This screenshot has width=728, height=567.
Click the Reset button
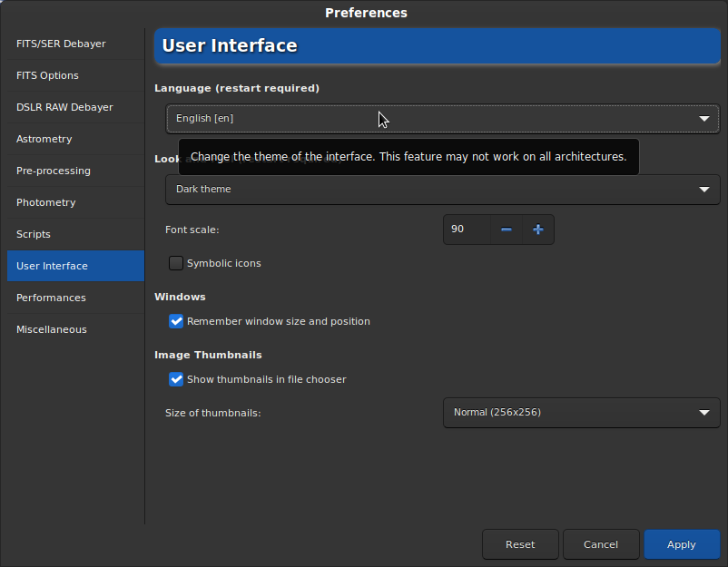520,544
